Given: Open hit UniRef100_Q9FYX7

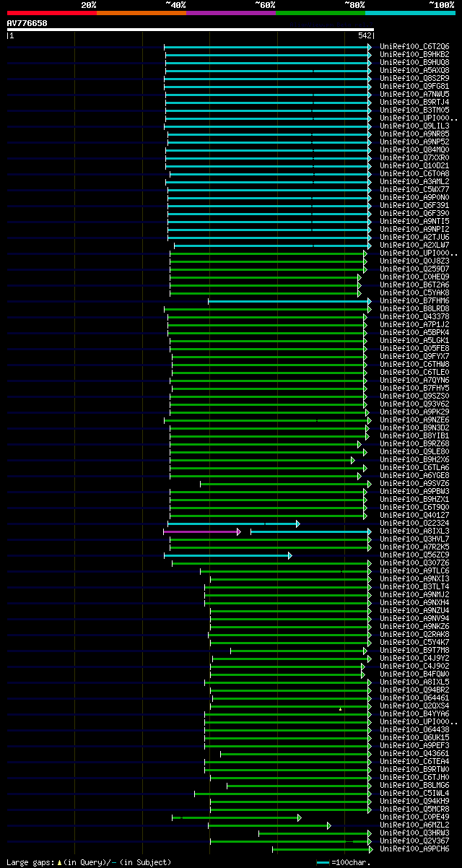Looking at the screenshot, I should coord(415,357).
